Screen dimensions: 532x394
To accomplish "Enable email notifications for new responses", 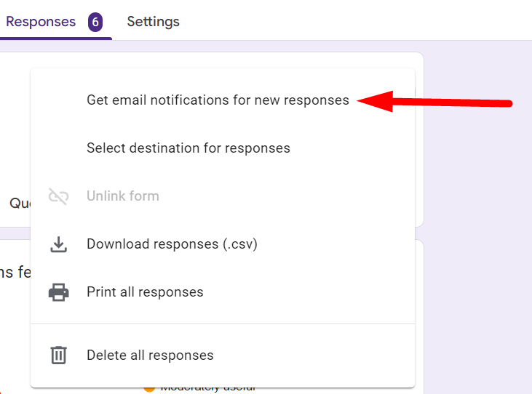I will pyautogui.click(x=218, y=100).
